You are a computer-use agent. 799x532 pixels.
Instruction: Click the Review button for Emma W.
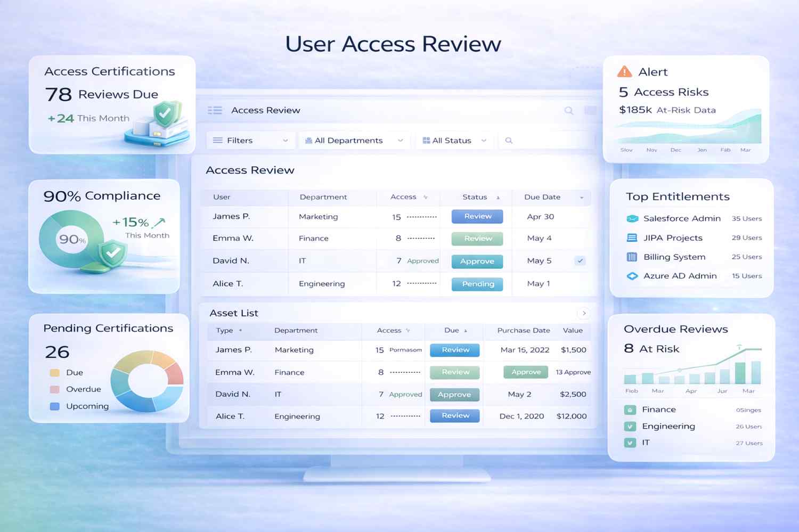477,239
